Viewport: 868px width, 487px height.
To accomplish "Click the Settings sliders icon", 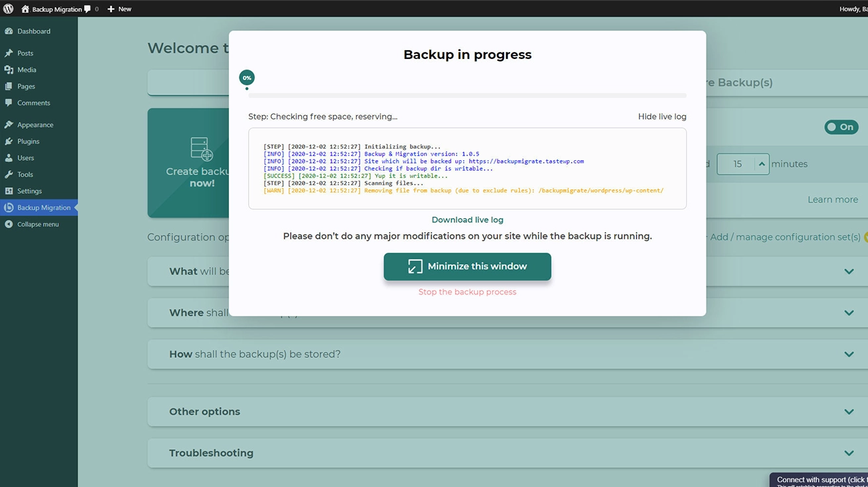I will tap(9, 191).
